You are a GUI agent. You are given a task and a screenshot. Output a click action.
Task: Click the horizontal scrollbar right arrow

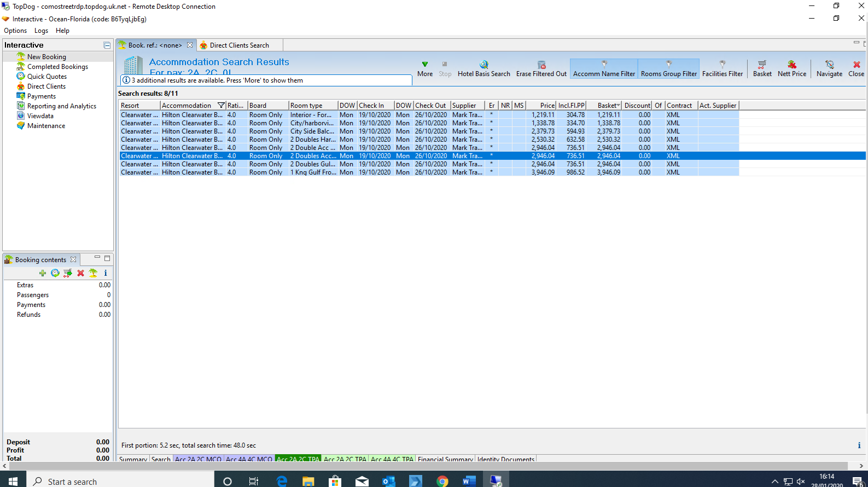[861, 466]
